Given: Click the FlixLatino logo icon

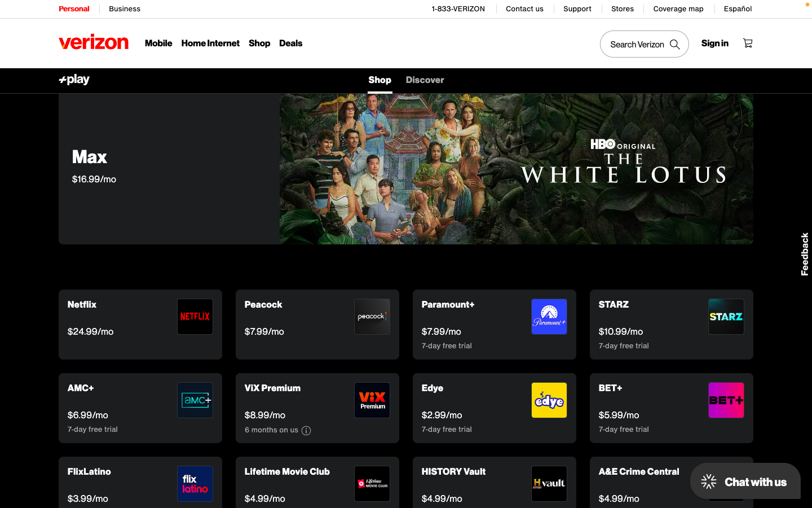Looking at the screenshot, I should click(x=195, y=484).
